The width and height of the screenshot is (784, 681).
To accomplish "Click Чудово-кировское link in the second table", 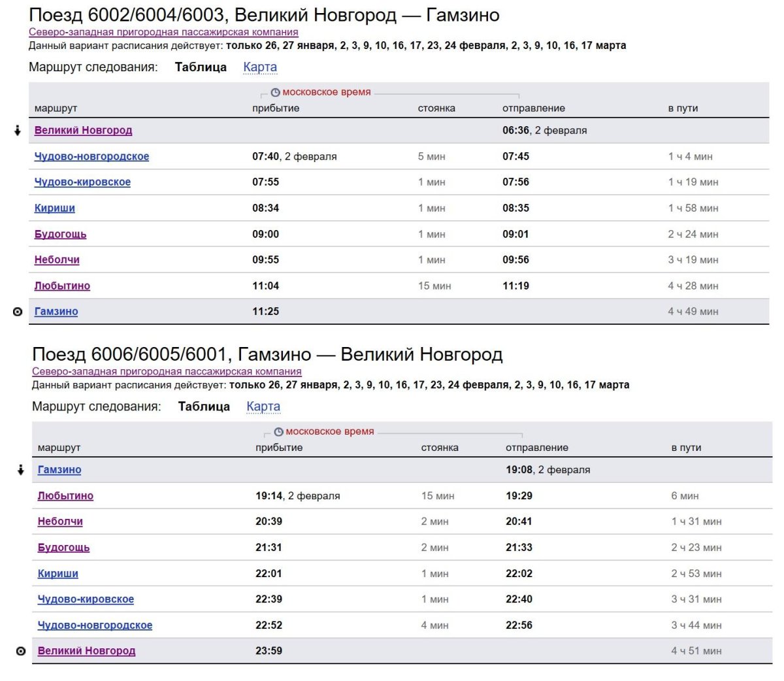I will tap(85, 599).
